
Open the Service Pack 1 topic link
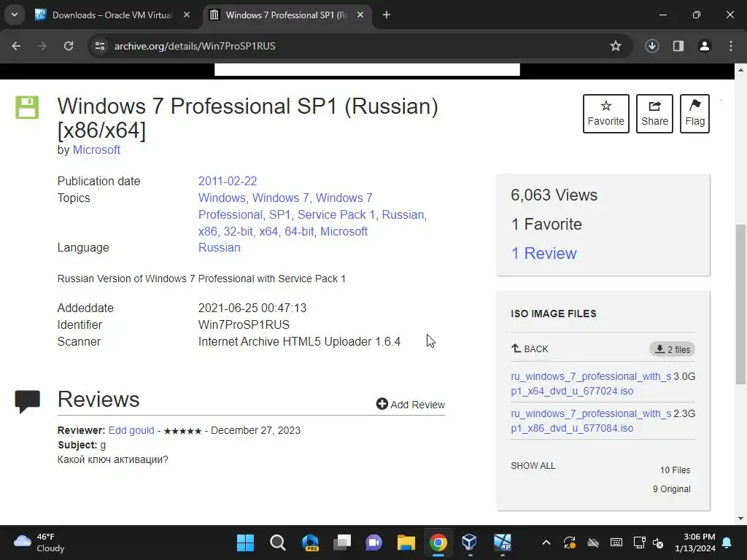tap(336, 215)
